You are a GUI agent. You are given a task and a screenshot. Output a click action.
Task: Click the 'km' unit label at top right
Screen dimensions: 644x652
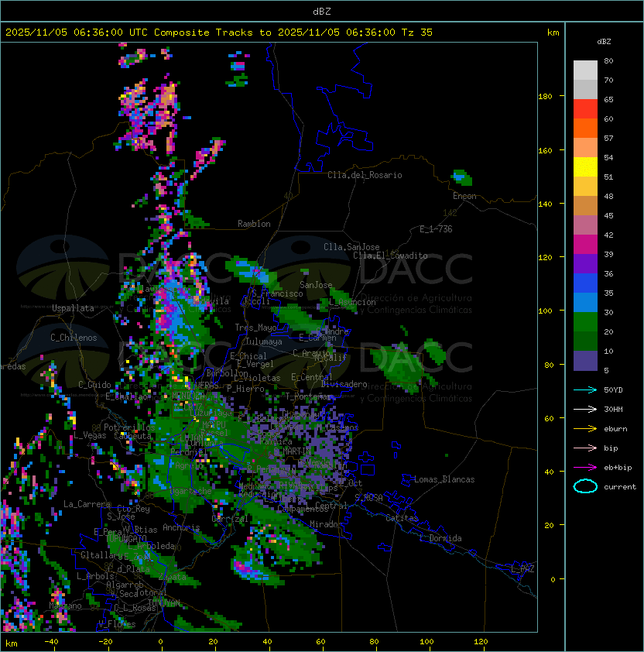pos(553,33)
